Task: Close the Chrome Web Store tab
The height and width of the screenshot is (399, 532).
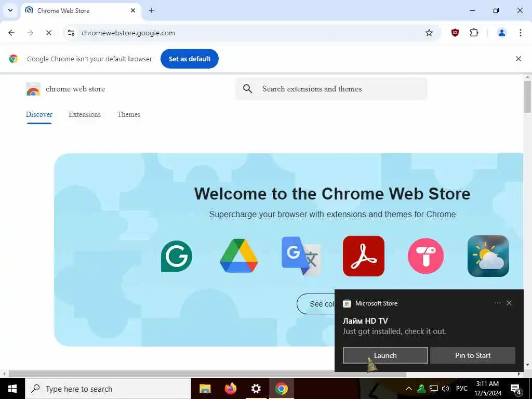Action: pyautogui.click(x=133, y=10)
